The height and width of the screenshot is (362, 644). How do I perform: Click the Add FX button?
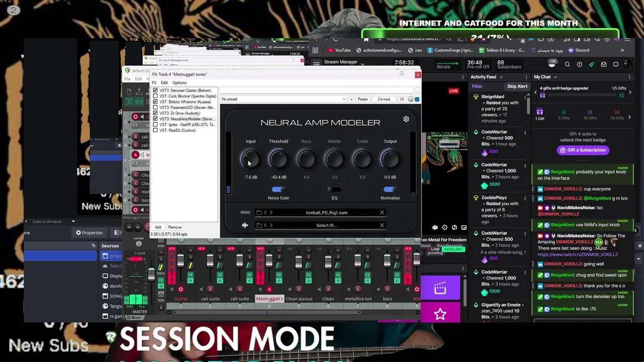[158, 227]
